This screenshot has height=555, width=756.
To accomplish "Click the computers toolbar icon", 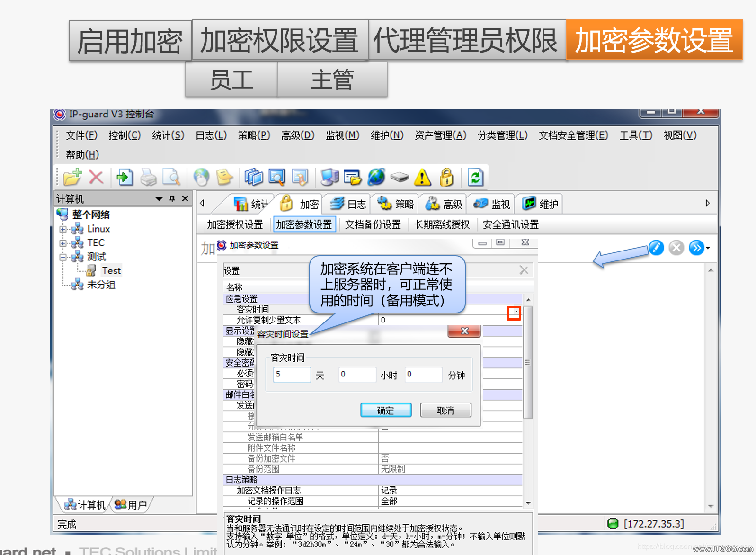I will pos(330,178).
